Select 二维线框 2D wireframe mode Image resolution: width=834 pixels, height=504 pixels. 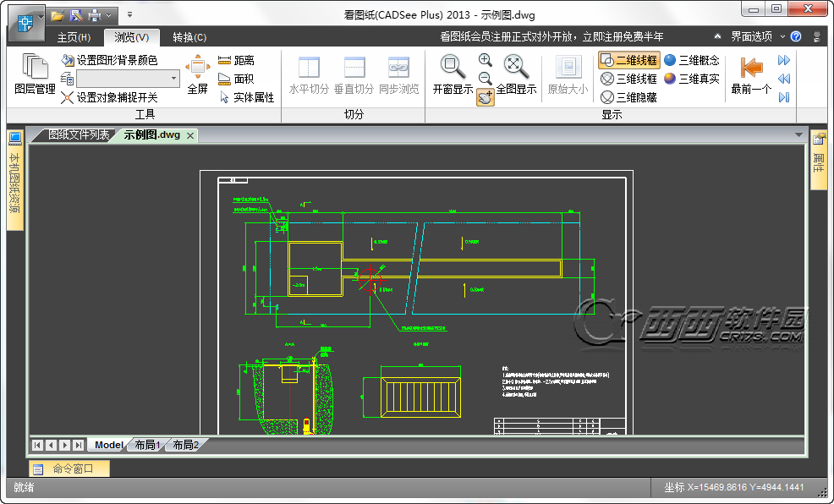(629, 60)
